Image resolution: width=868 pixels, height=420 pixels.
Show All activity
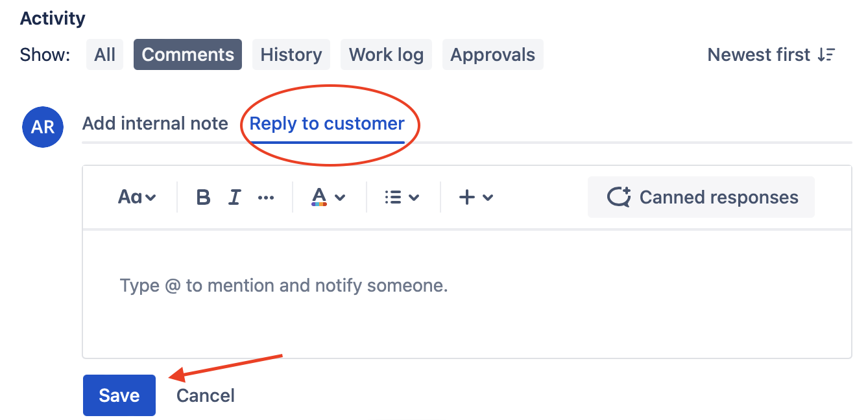coord(104,55)
